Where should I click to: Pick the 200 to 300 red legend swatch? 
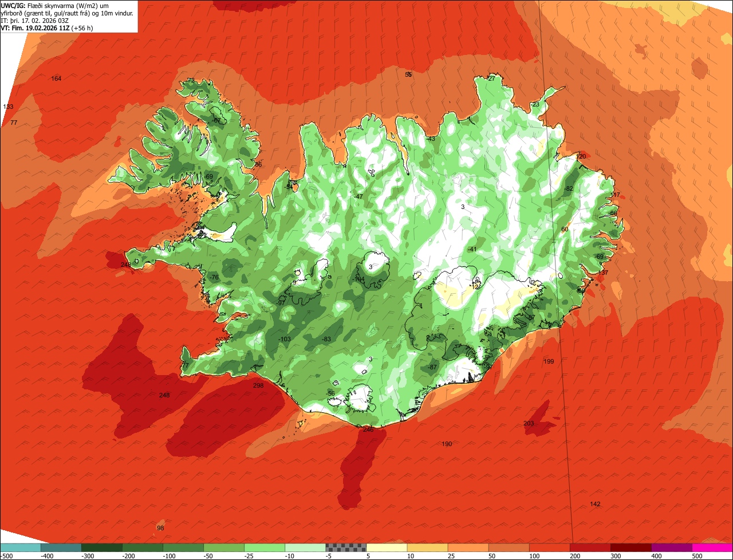pos(590,547)
